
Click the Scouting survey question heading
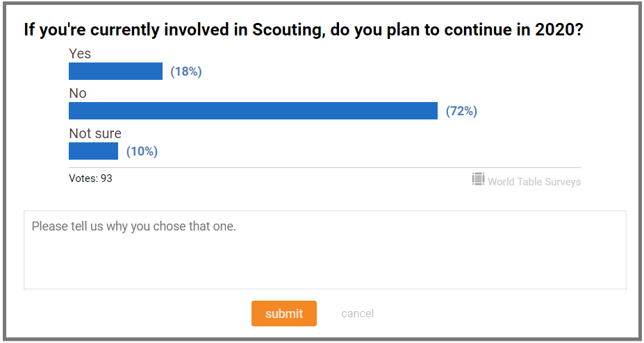304,31
